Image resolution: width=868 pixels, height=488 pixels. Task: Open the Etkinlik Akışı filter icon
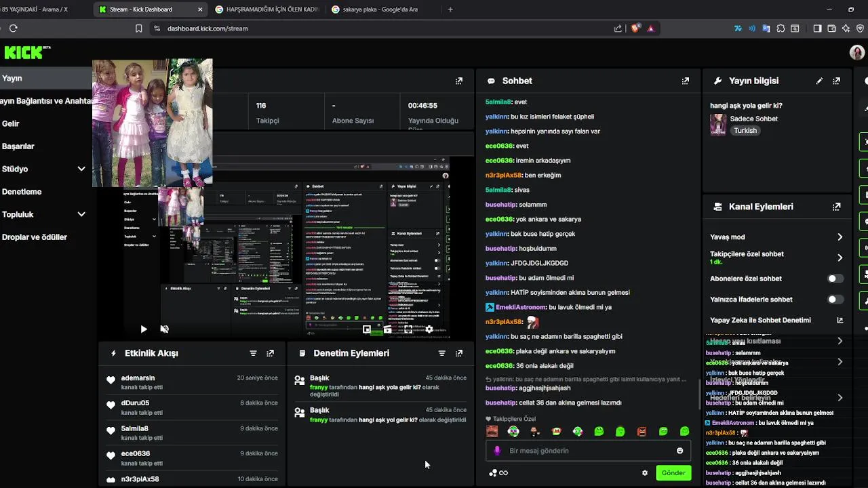click(253, 353)
